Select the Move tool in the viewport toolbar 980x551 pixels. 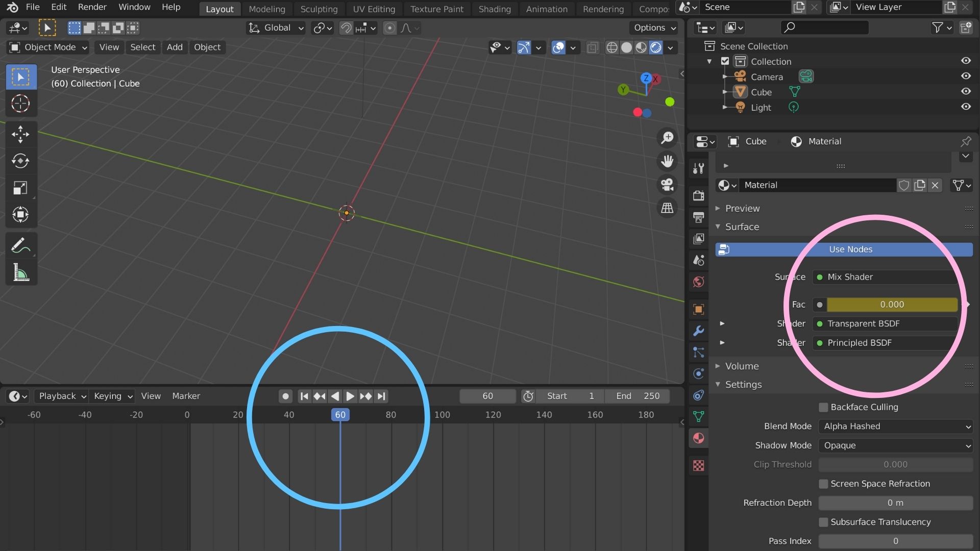pos(20,134)
